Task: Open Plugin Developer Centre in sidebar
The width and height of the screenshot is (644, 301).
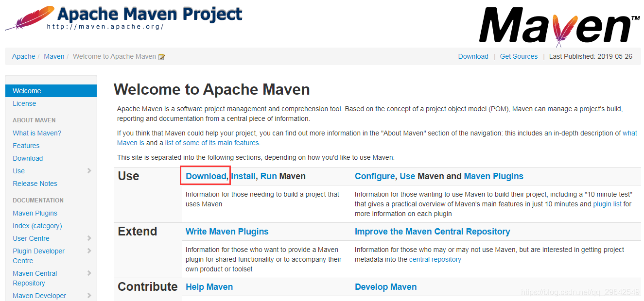Action: coord(39,256)
